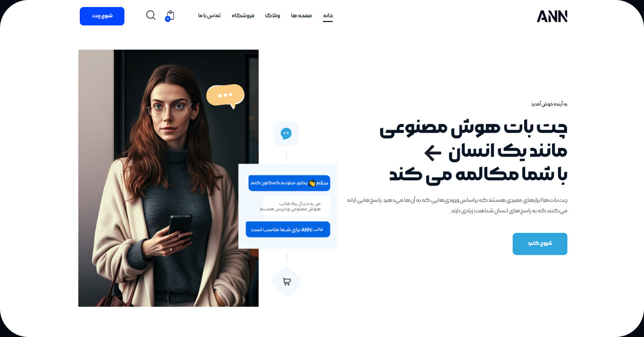Open the وبلاگ menu item
644x337 pixels.
(x=273, y=15)
